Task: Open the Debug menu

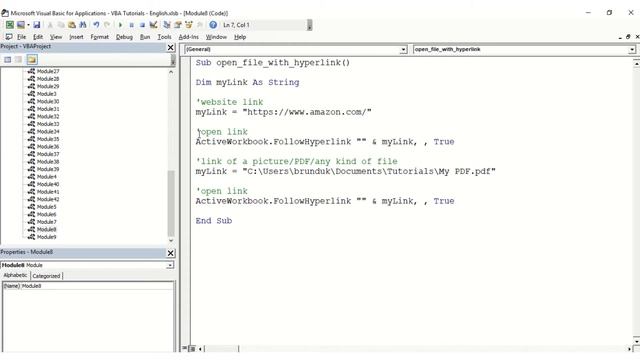Action: 124,37
